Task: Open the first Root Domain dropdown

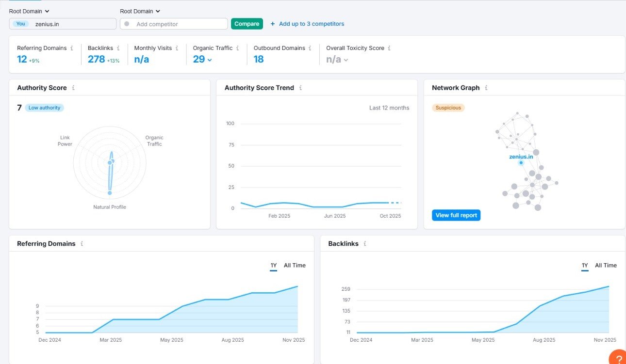Action: [x=29, y=11]
